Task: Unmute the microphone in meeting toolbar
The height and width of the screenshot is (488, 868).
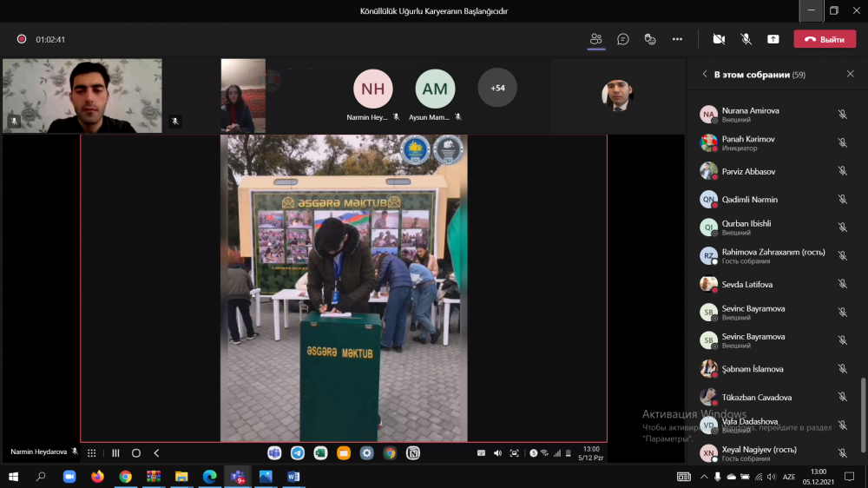Action: point(746,39)
